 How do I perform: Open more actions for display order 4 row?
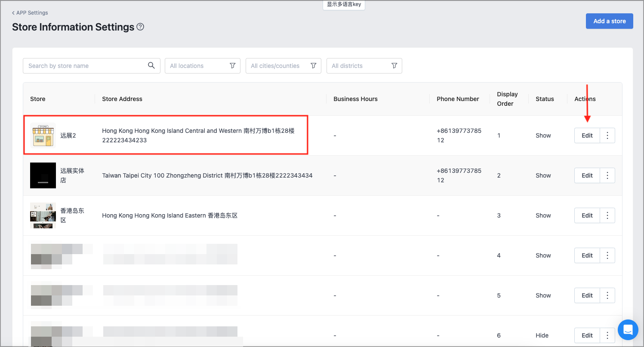point(607,255)
